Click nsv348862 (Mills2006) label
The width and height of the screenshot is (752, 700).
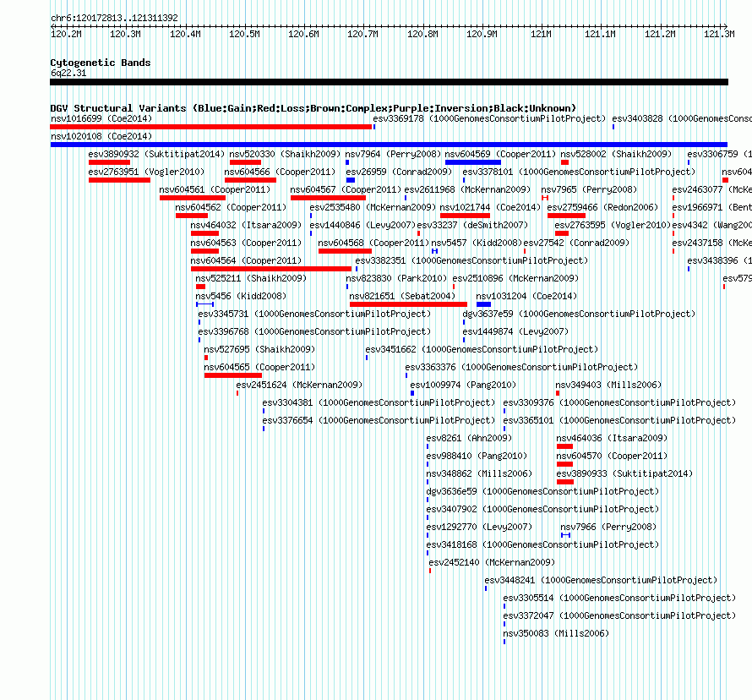click(479, 473)
